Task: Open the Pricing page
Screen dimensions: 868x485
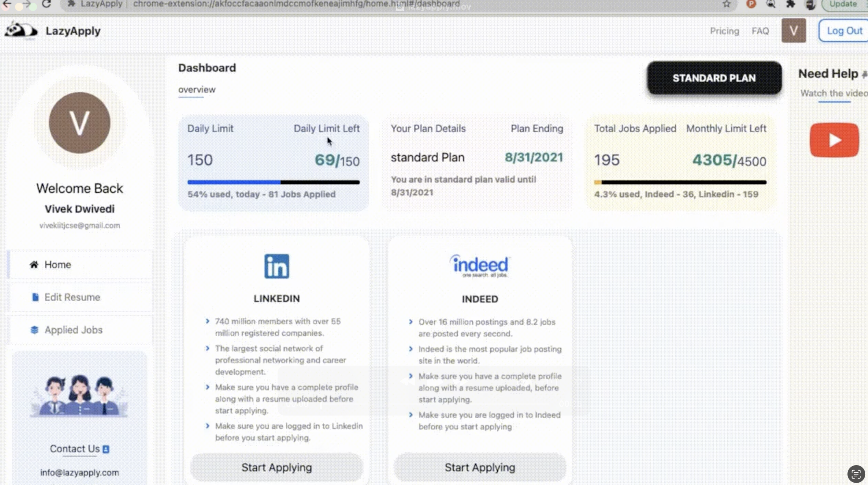Action: pos(724,31)
